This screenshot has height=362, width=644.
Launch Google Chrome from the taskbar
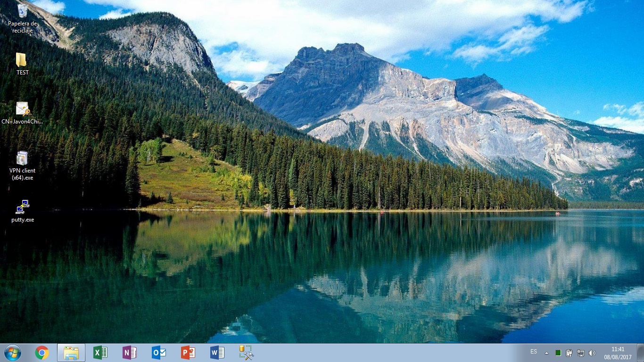click(42, 353)
